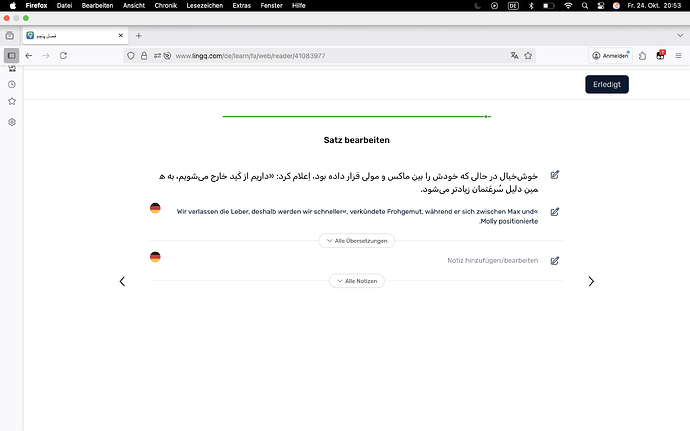Click the Anmelden account button

pos(610,56)
